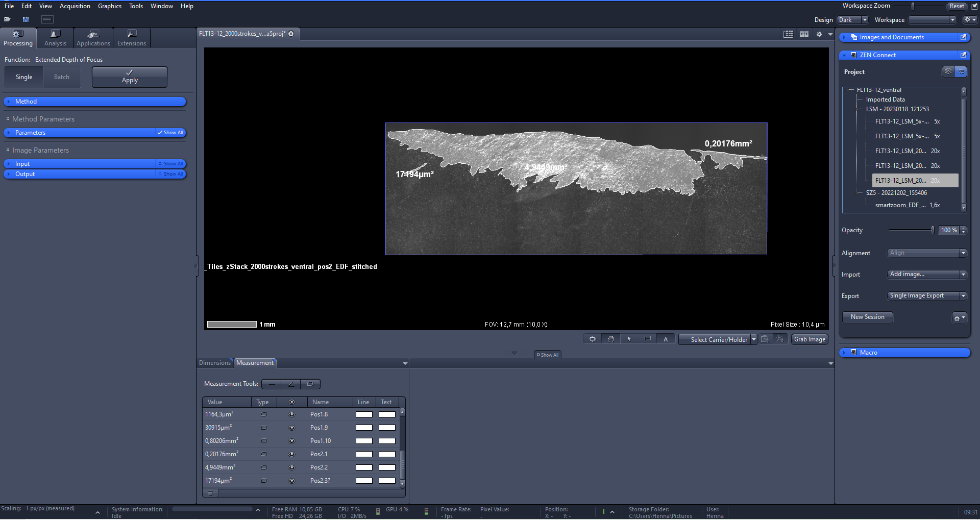
Task: Toggle Show All for Parameters section
Action: [170, 133]
